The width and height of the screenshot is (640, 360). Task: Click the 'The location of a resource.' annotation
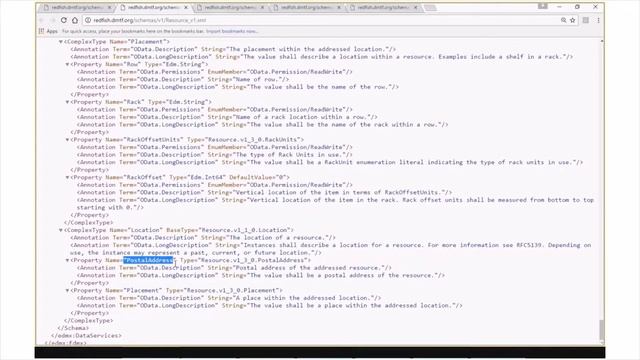tap(203, 238)
